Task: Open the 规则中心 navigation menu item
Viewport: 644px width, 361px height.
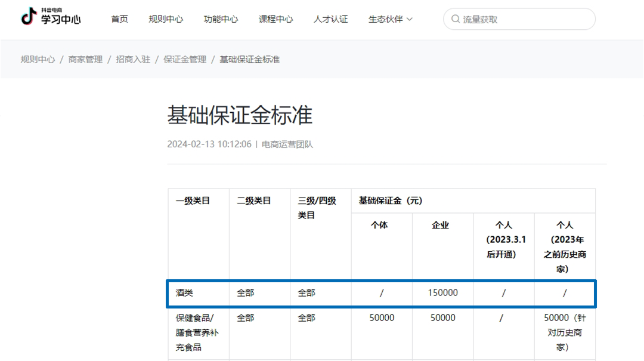Action: [166, 18]
